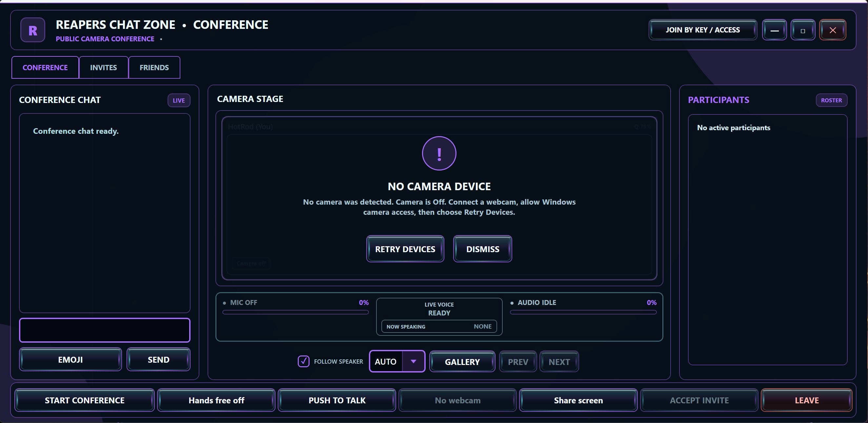Image resolution: width=868 pixels, height=423 pixels.
Task: Click the Prev camera button
Action: [x=518, y=362]
